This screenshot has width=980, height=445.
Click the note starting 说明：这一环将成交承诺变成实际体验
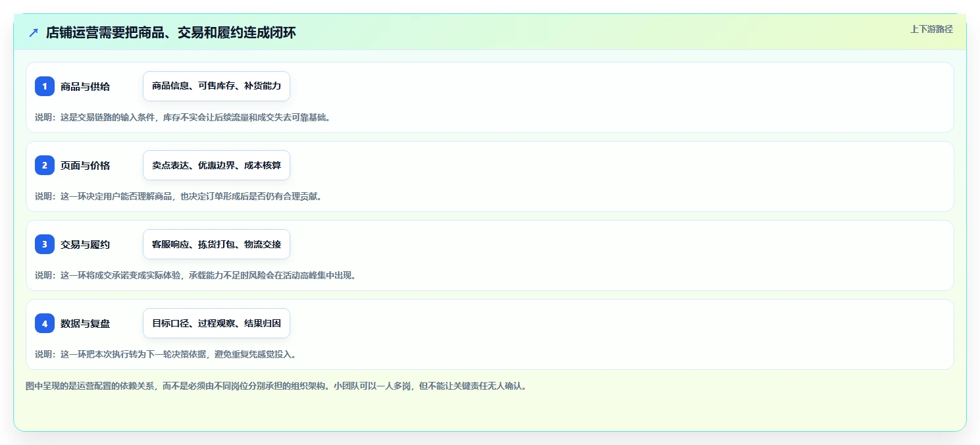click(x=195, y=275)
